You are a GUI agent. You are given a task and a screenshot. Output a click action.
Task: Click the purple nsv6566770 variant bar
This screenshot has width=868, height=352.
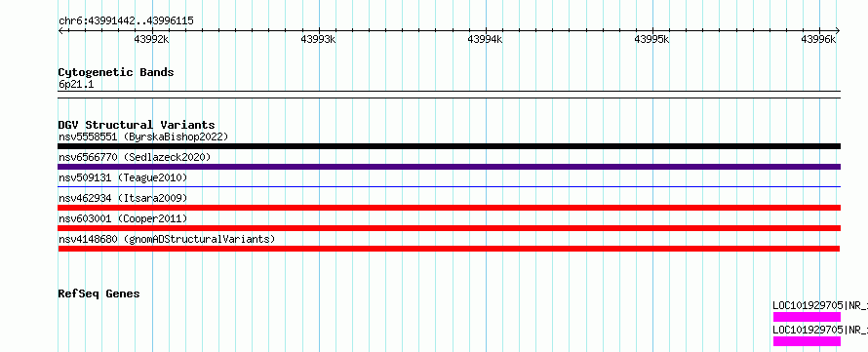tap(449, 167)
